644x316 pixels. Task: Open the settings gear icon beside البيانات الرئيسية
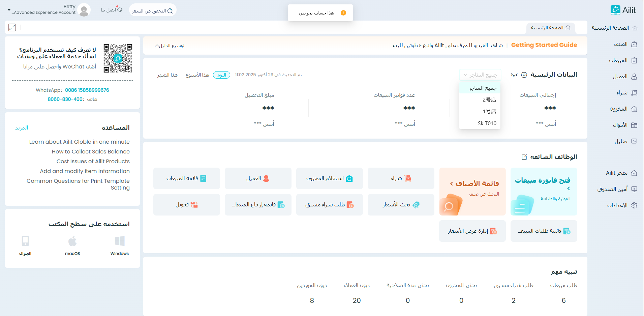pyautogui.click(x=524, y=75)
